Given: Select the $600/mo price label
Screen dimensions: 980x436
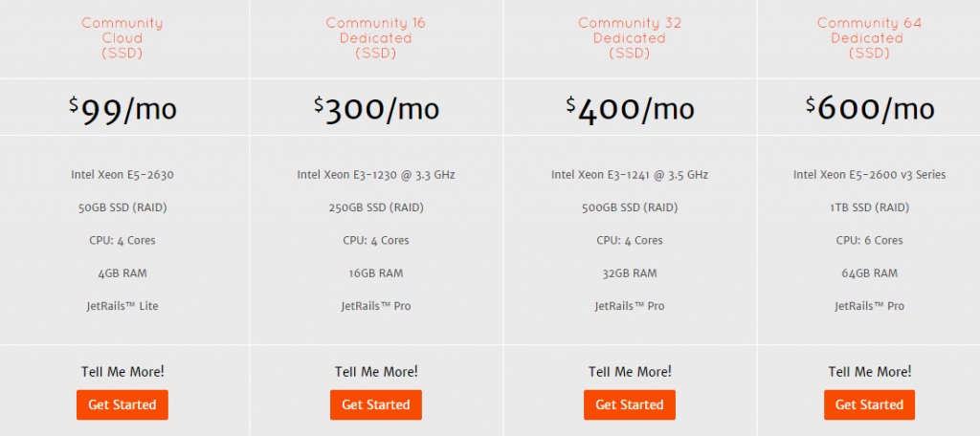Looking at the screenshot, I should point(869,108).
